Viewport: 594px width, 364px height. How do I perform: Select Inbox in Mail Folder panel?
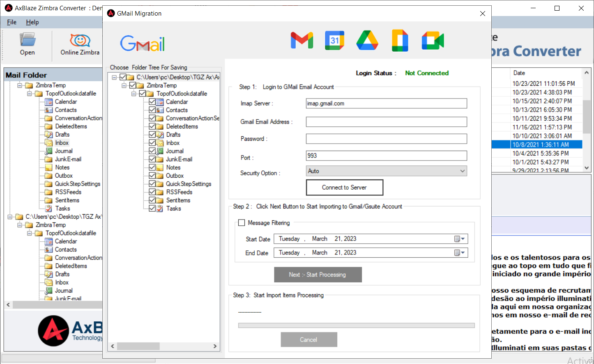(62, 143)
